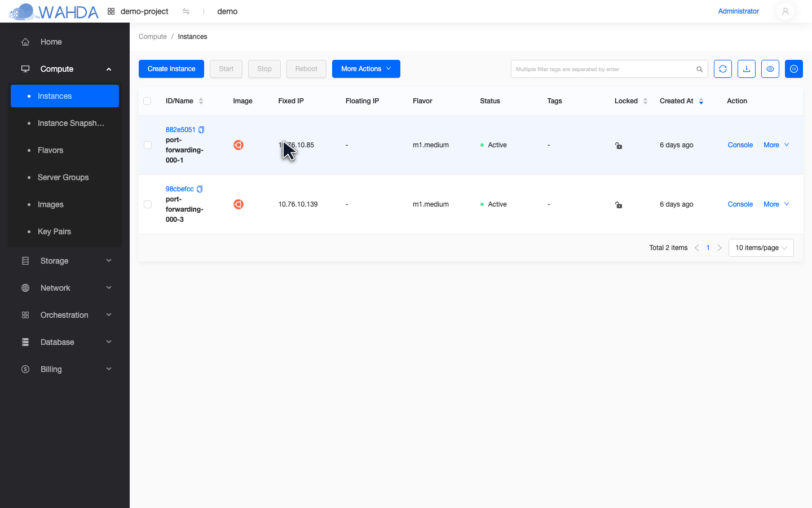Screen dimensions: 812x508
Task: Toggle the auto-refresh pause button
Action: coord(794,69)
